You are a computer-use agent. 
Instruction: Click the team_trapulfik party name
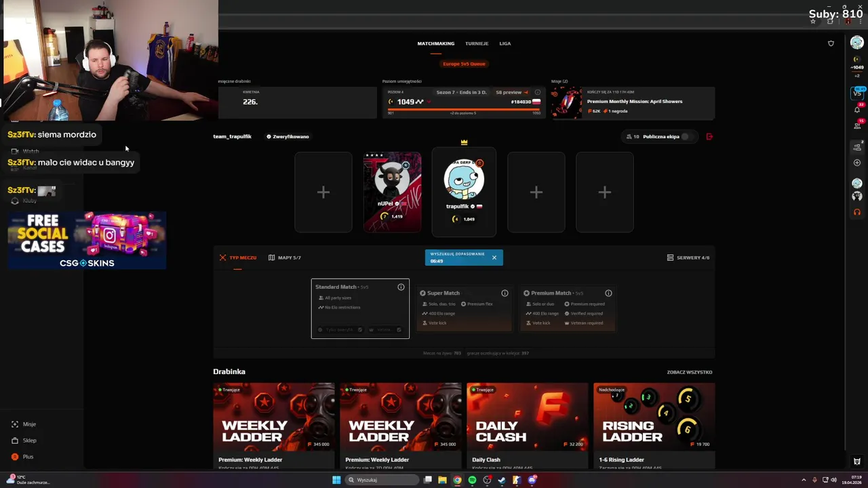[x=232, y=136]
